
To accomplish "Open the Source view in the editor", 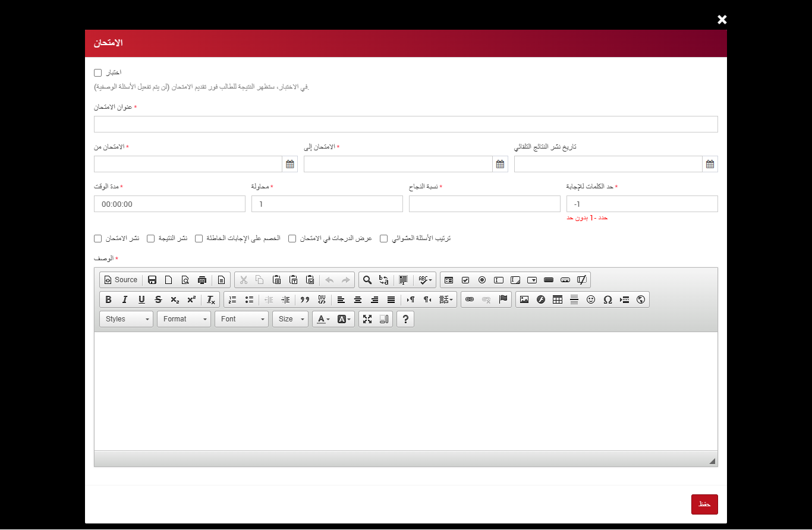I will (x=121, y=280).
